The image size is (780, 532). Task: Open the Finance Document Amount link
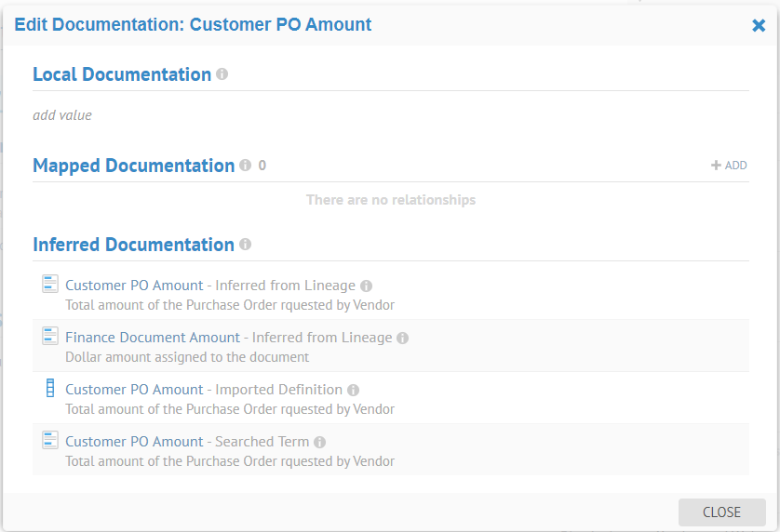tap(153, 338)
